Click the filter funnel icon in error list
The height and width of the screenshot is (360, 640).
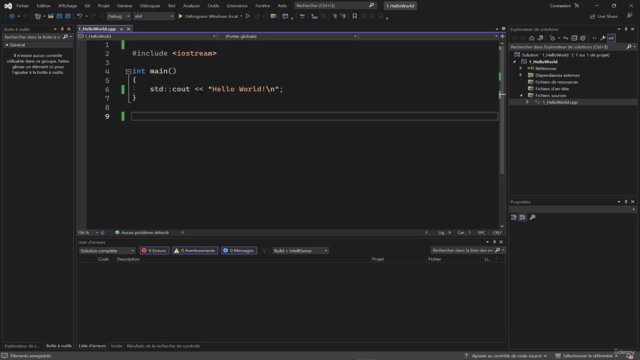[x=264, y=251]
